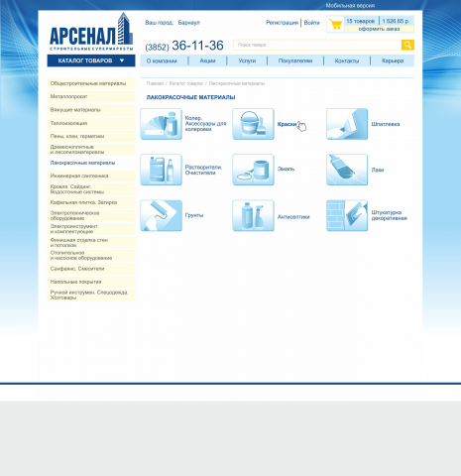Select Санфаянс. Смесители in sidebar
The height and width of the screenshot is (476, 461).
click(x=91, y=269)
